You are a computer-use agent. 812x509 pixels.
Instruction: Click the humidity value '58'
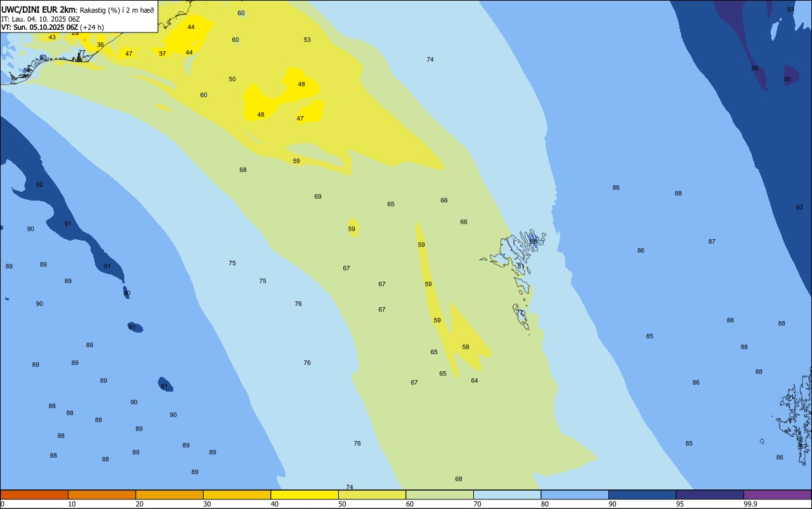(x=466, y=347)
